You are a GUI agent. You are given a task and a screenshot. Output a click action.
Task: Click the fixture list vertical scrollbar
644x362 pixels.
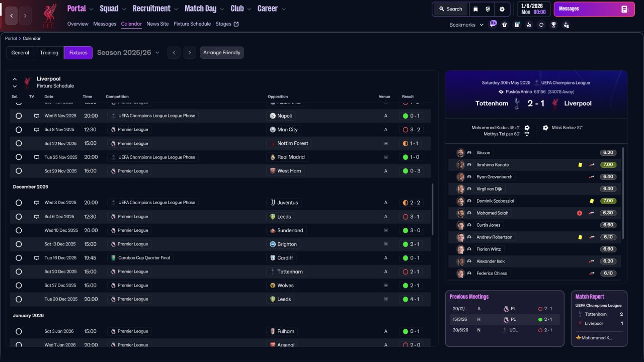pyautogui.click(x=433, y=209)
